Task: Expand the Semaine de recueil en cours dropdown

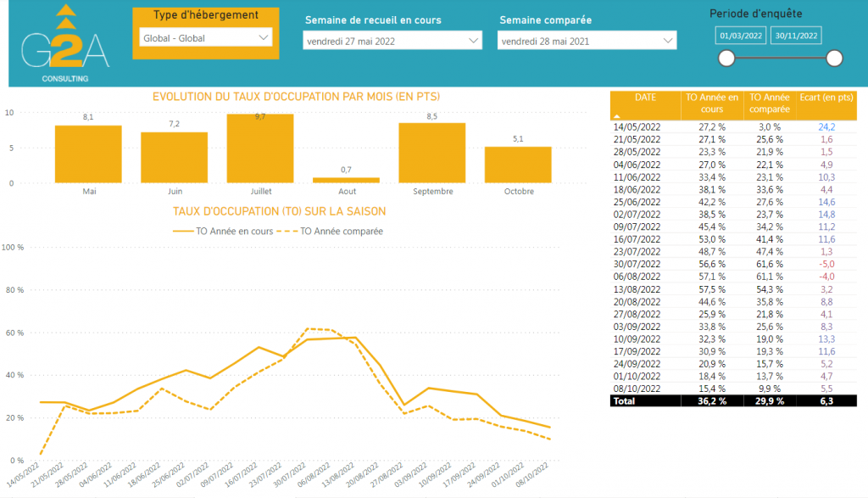Action: pyautogui.click(x=392, y=41)
